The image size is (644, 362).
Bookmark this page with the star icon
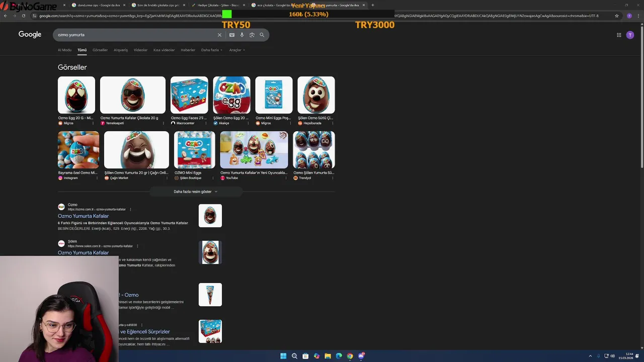pos(617,16)
